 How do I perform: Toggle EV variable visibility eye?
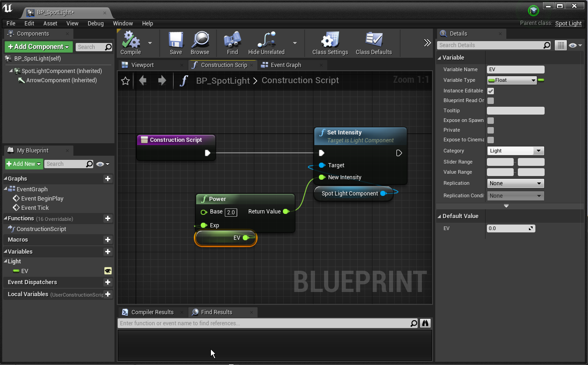[108, 271]
